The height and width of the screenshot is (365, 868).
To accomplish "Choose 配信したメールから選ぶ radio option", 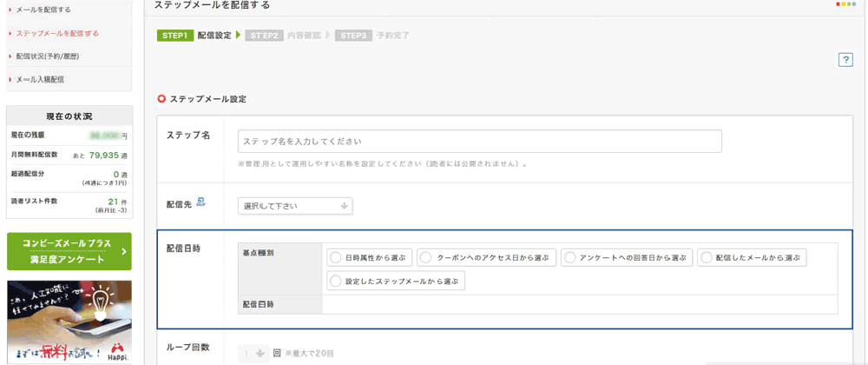I will point(707,257).
